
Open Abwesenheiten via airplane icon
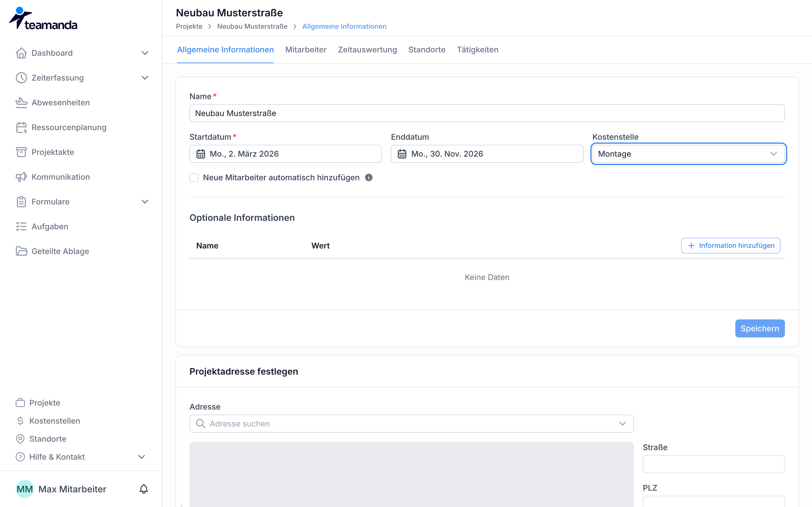(x=21, y=103)
